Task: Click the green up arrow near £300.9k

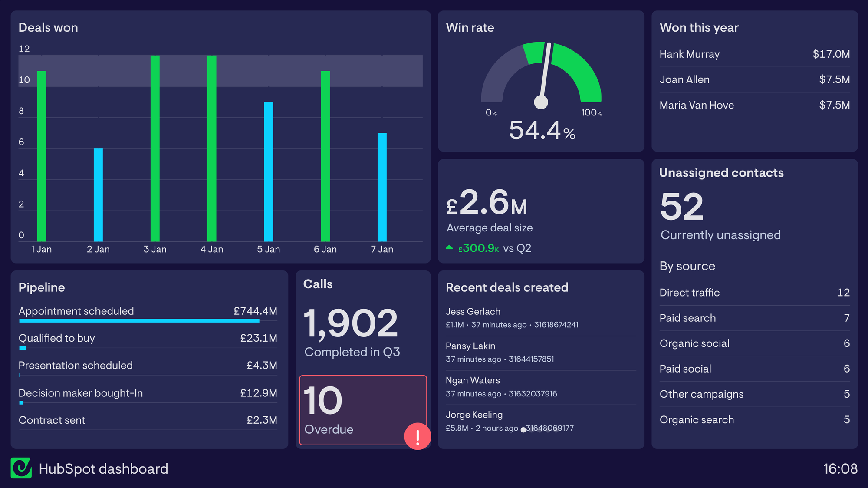Action: 449,247
